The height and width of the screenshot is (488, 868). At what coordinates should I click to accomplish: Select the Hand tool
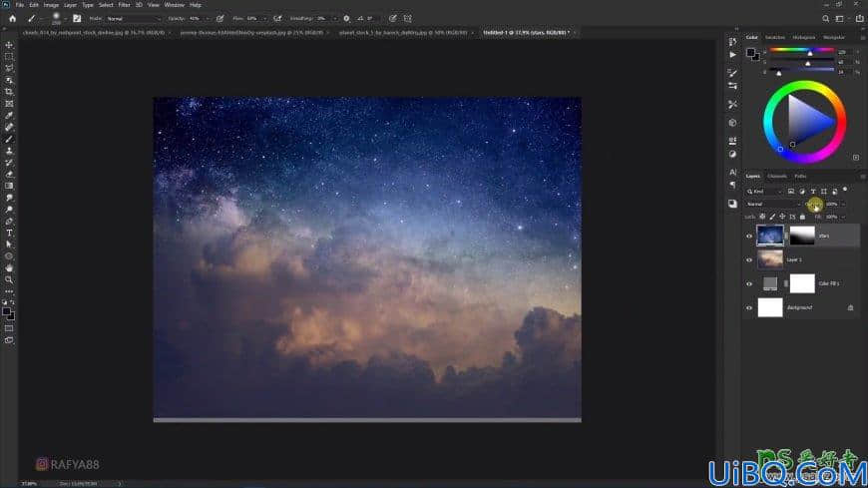coord(9,268)
